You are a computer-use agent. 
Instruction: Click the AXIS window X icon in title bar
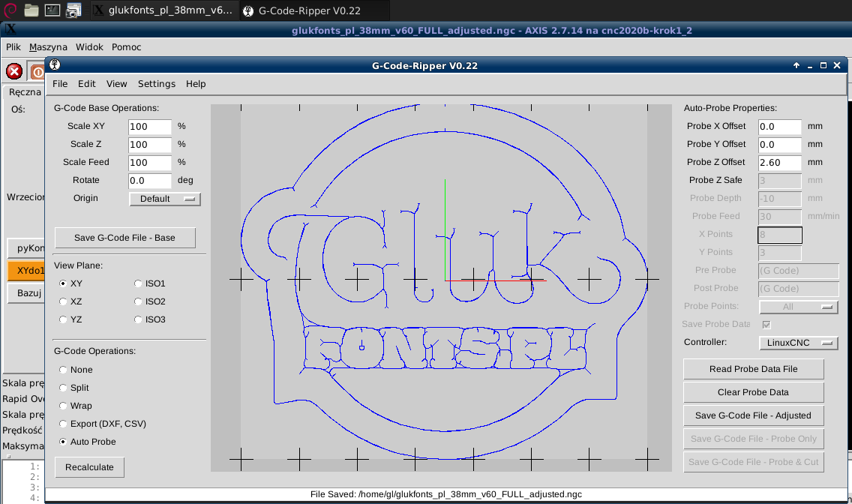coord(10,30)
